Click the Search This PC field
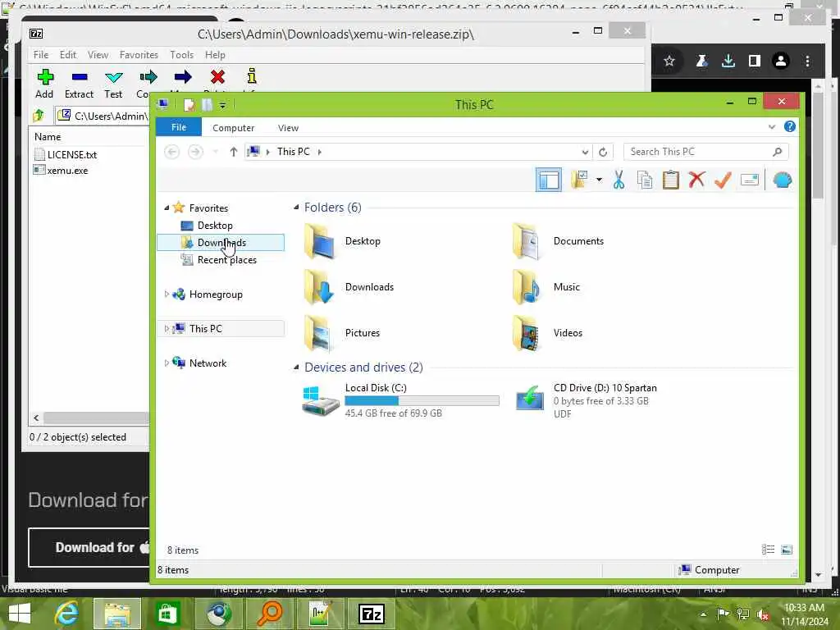 [x=705, y=152]
